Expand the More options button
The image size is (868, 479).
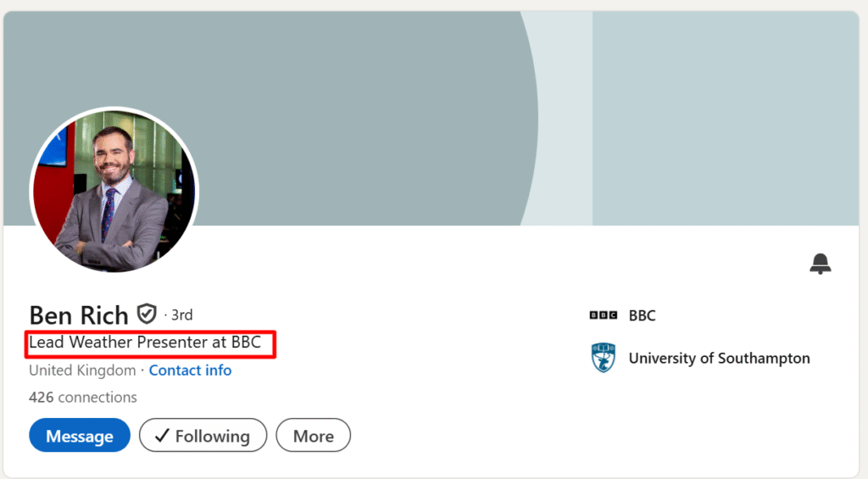click(313, 436)
